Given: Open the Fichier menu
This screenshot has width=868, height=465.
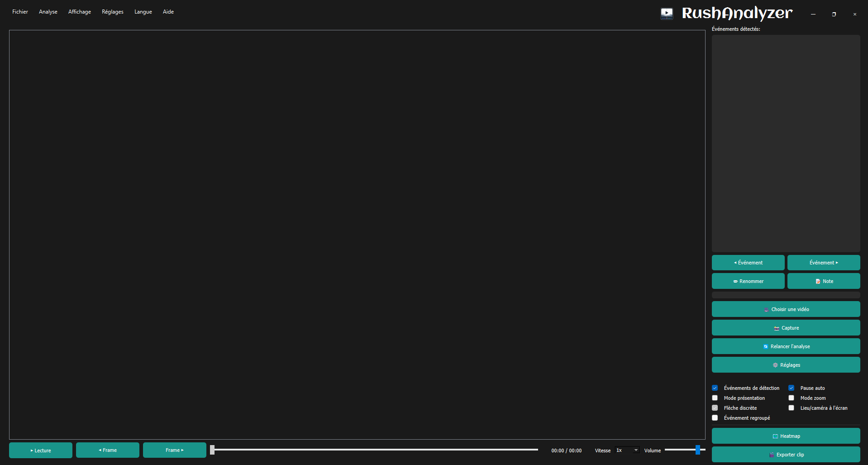Looking at the screenshot, I should pyautogui.click(x=20, y=12).
